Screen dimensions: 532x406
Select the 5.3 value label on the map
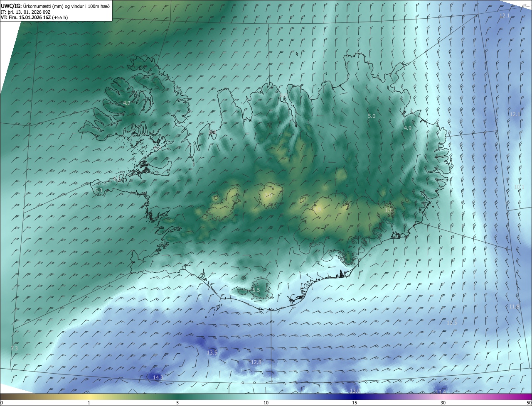click(99, 190)
